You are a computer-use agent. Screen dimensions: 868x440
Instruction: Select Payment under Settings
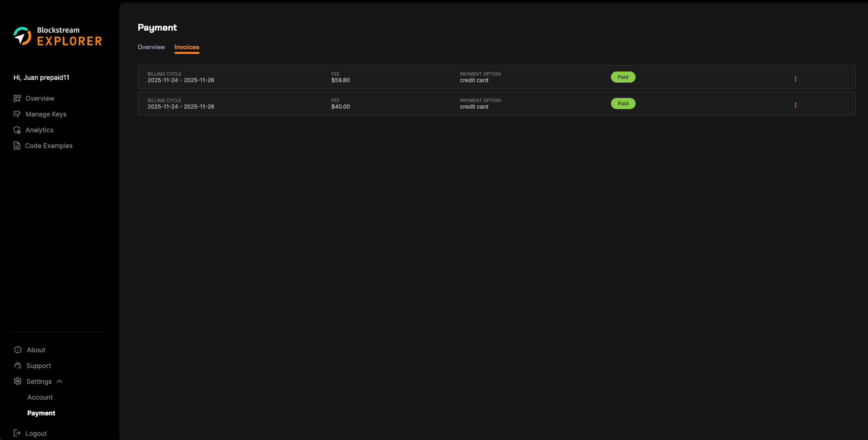41,413
